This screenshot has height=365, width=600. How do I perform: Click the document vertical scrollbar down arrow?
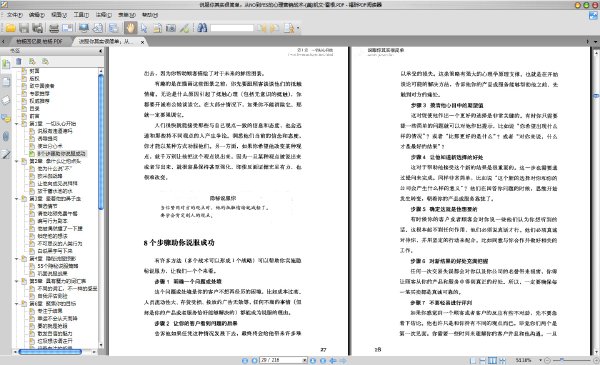point(596,352)
